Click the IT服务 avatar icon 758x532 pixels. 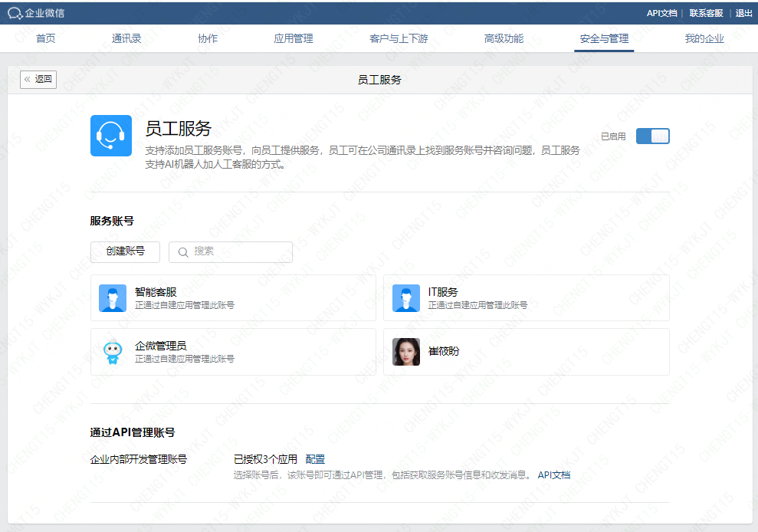pos(406,298)
